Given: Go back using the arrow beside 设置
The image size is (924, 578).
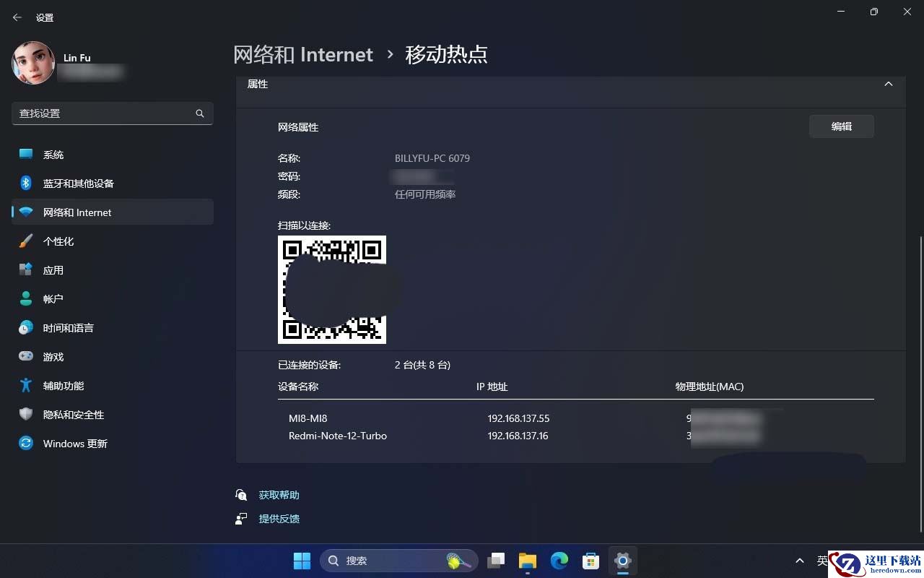Looking at the screenshot, I should 17,17.
